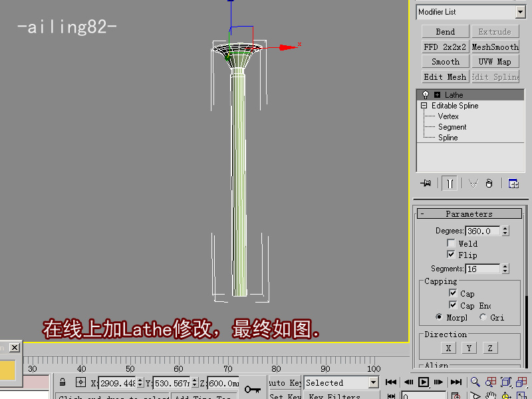
Task: Select Vertex sub-object level
Action: coord(448,116)
